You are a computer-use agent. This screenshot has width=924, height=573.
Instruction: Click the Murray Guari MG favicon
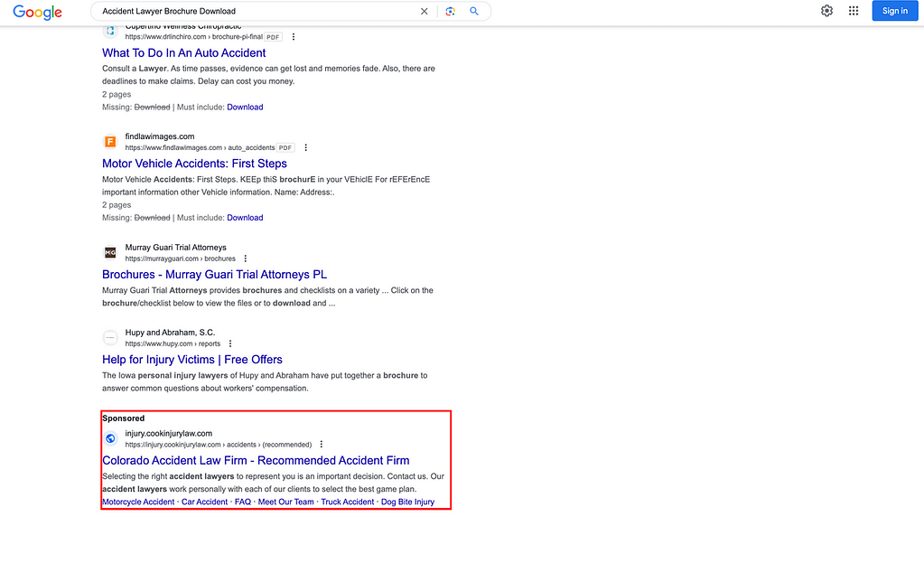point(110,252)
